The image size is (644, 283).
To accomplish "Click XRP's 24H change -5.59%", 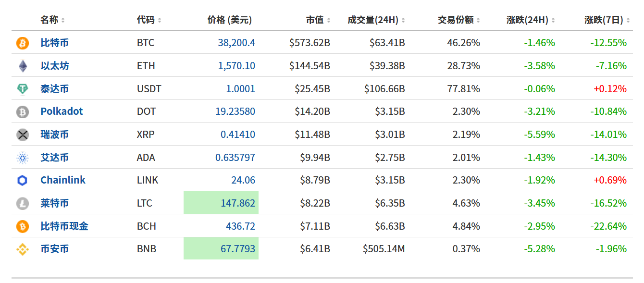I will [x=539, y=135].
